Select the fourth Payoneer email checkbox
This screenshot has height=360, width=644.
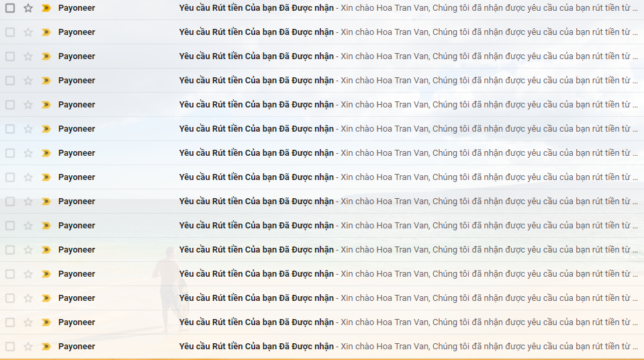[10, 81]
